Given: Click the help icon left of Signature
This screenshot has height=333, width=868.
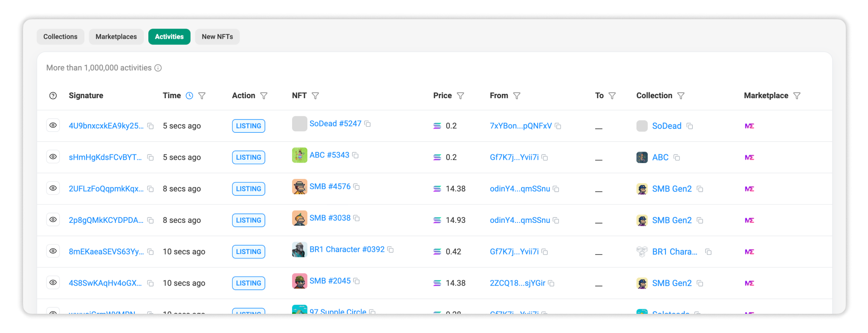Looking at the screenshot, I should click(53, 96).
